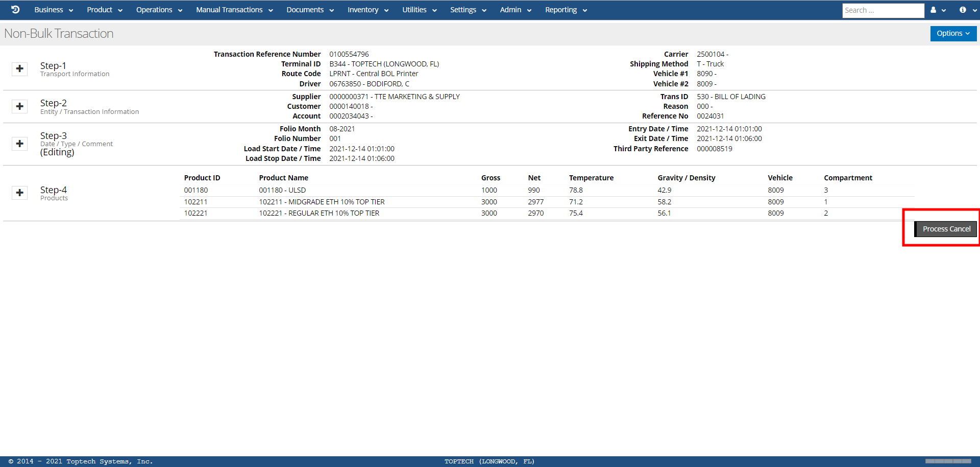Open the Manual Transactions menu
This screenshot has height=467, width=980.
pos(234,10)
